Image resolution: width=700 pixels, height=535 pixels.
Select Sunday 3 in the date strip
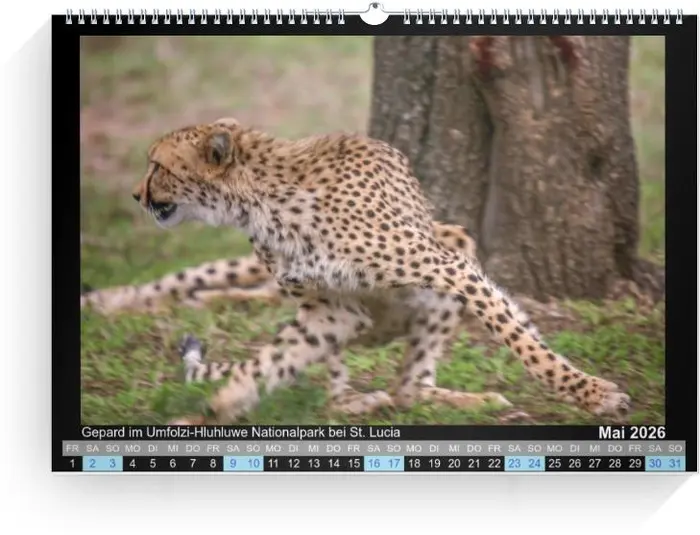click(x=112, y=464)
